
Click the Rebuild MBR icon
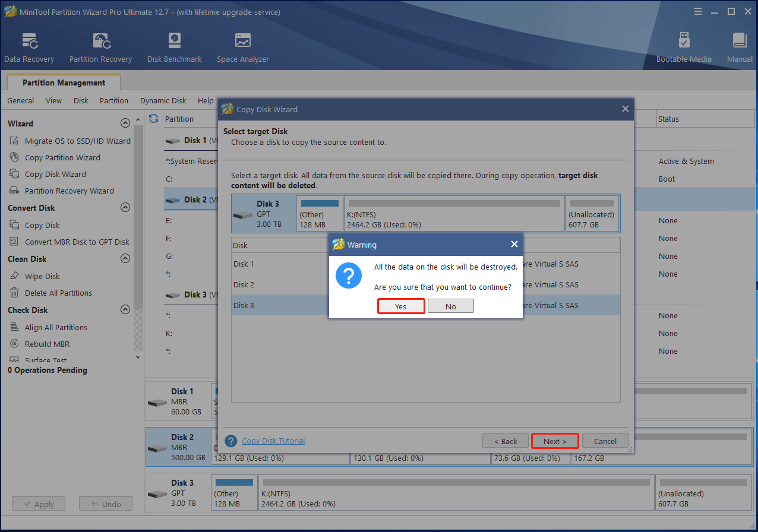pyautogui.click(x=14, y=344)
